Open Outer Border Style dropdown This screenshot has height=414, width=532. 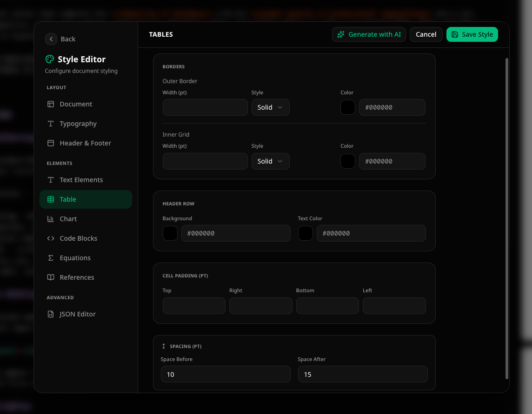[x=270, y=107]
